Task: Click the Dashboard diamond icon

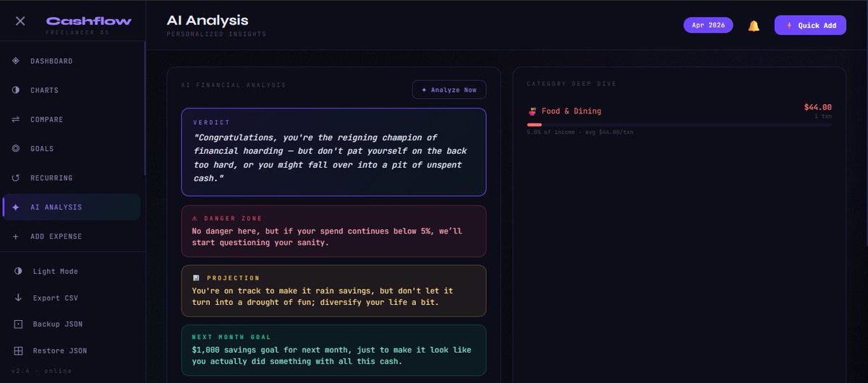Action: [x=16, y=61]
